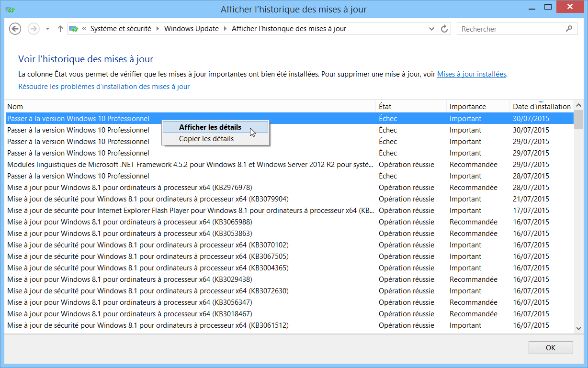Click the search magnifier icon
Viewport: 588px width, 368px height.
(569, 29)
